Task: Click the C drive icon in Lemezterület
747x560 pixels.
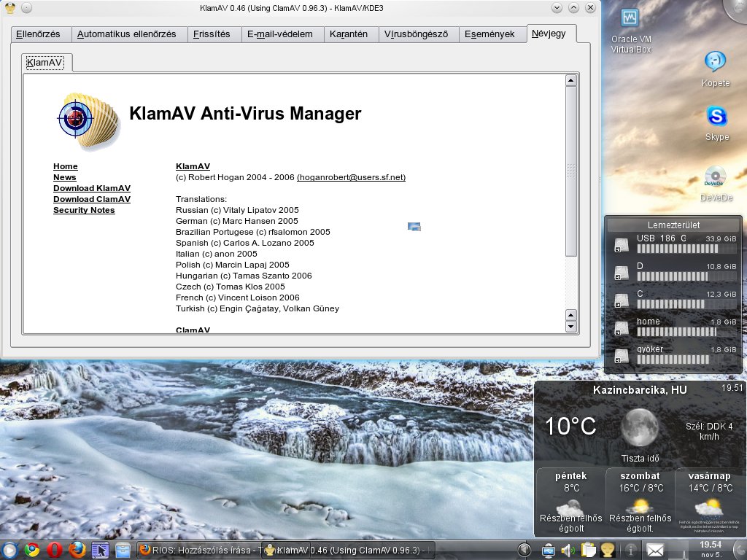Action: pos(622,301)
